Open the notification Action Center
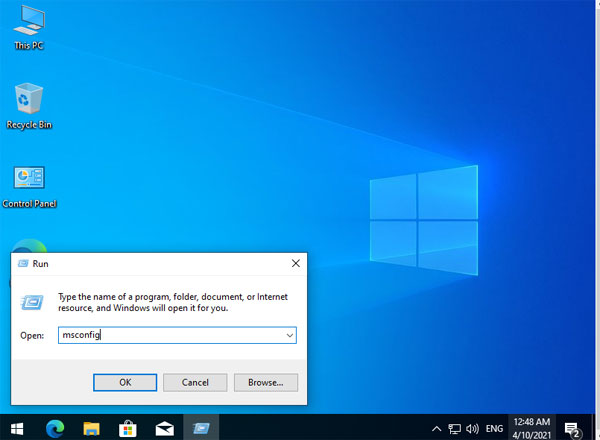600x440 pixels. (x=573, y=427)
